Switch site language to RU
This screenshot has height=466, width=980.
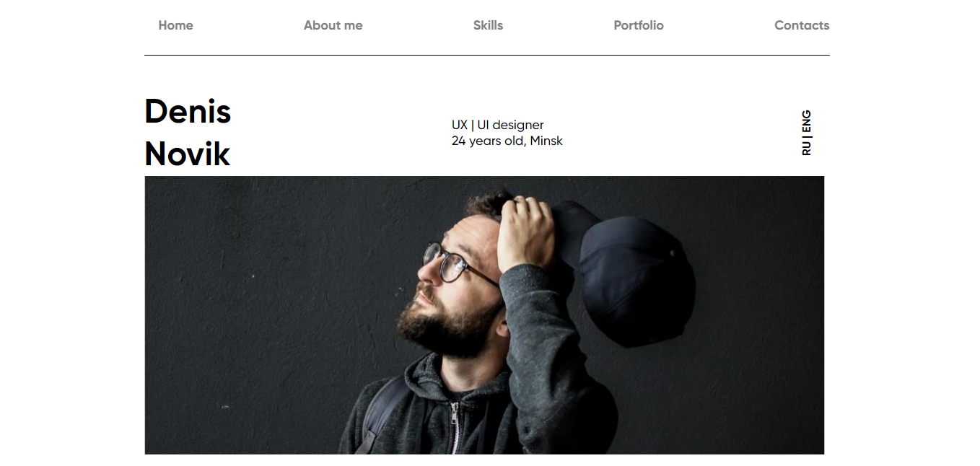(x=806, y=147)
